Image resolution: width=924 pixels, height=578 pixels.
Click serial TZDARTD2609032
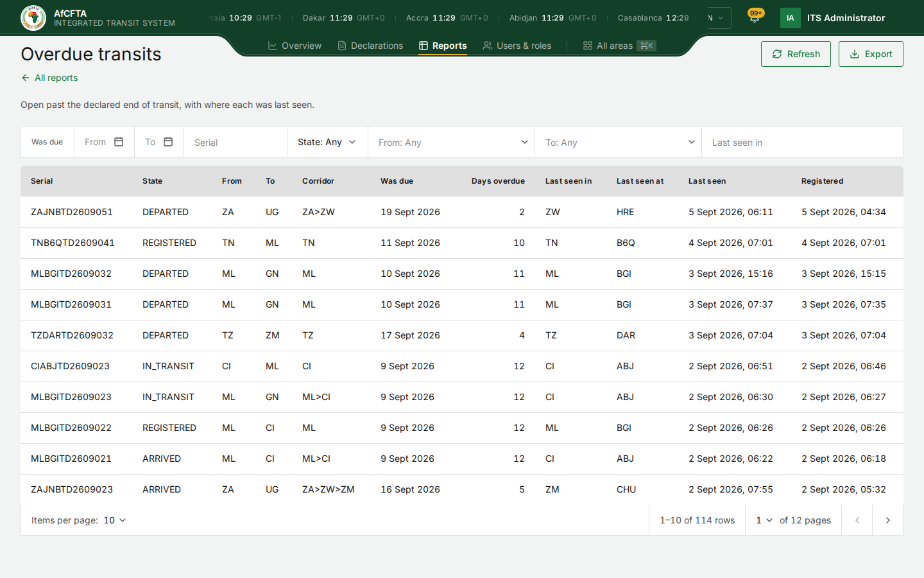(72, 335)
